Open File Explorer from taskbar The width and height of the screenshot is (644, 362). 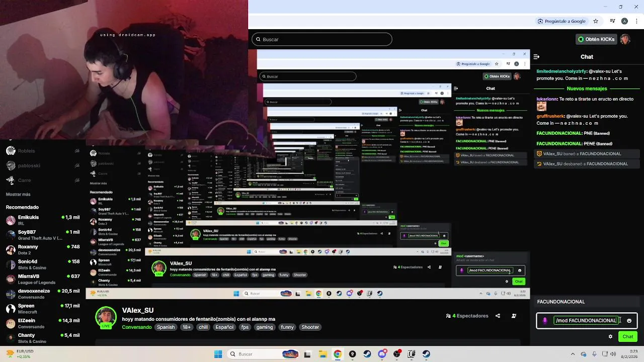(323, 354)
